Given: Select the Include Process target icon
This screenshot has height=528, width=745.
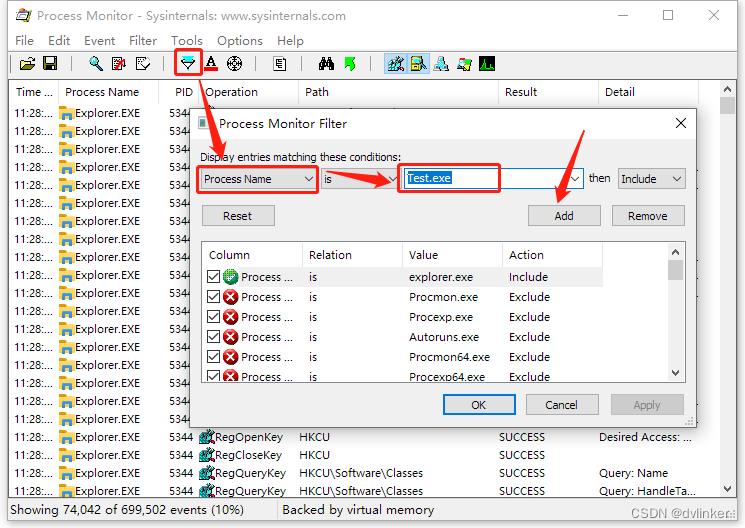Looking at the screenshot, I should click(x=234, y=64).
